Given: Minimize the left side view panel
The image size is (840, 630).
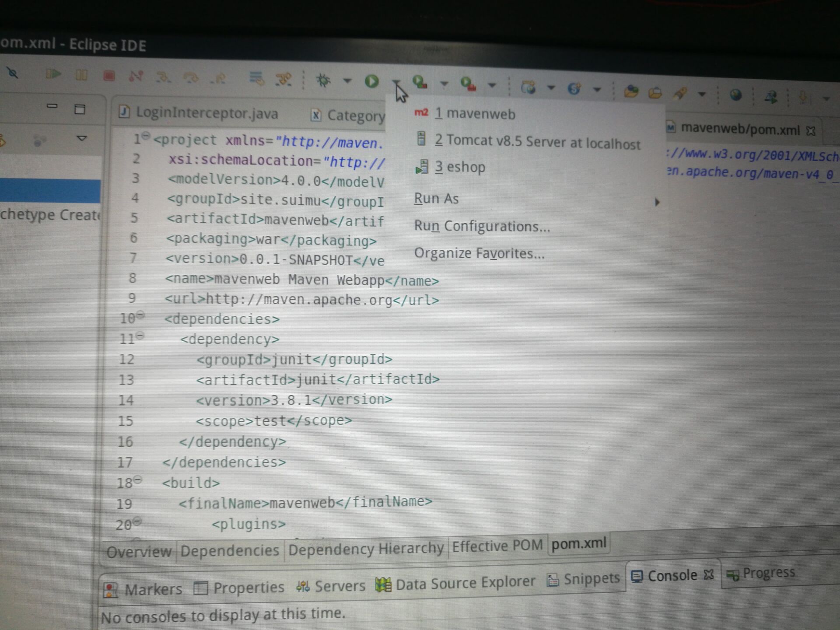Looking at the screenshot, I should (52, 106).
